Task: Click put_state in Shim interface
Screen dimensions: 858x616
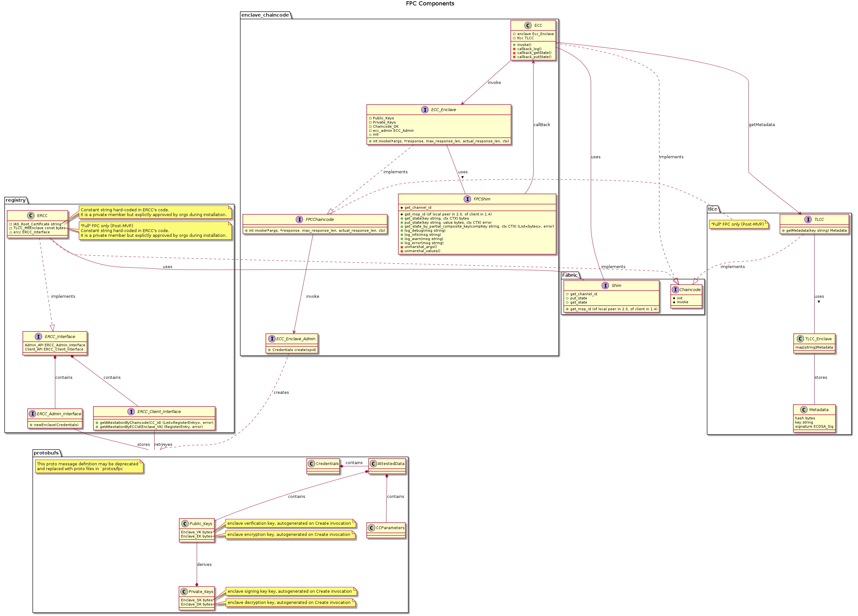Action: tap(578, 298)
